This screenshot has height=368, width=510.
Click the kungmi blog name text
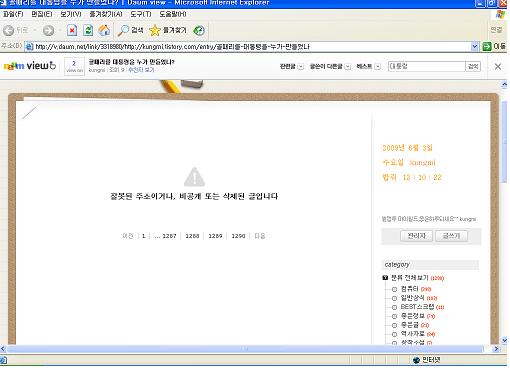(423, 163)
